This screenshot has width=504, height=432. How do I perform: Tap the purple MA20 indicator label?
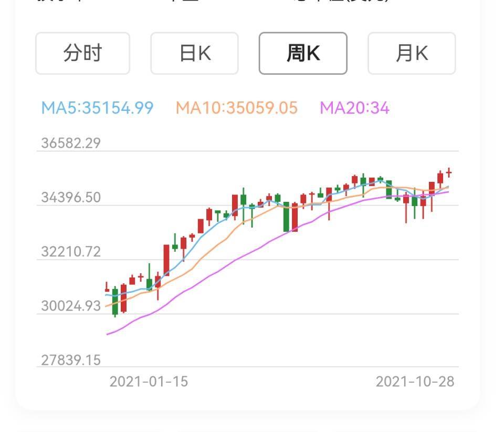point(355,108)
